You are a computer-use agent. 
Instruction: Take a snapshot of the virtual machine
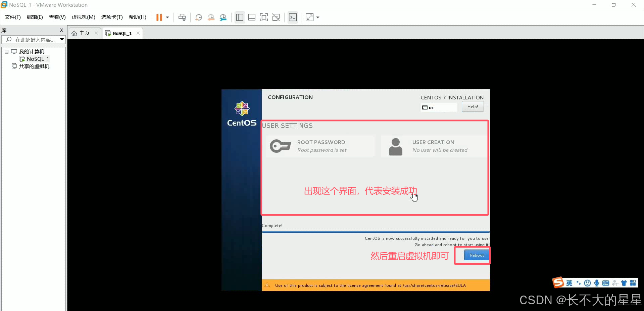tap(199, 17)
